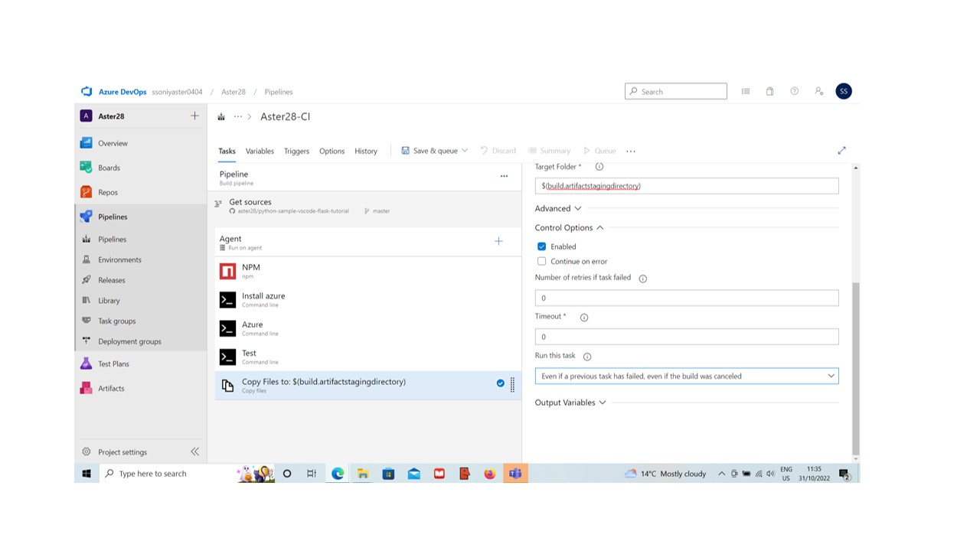The width and height of the screenshot is (980, 551).
Task: Show info for Run this task
Action: pyautogui.click(x=587, y=357)
